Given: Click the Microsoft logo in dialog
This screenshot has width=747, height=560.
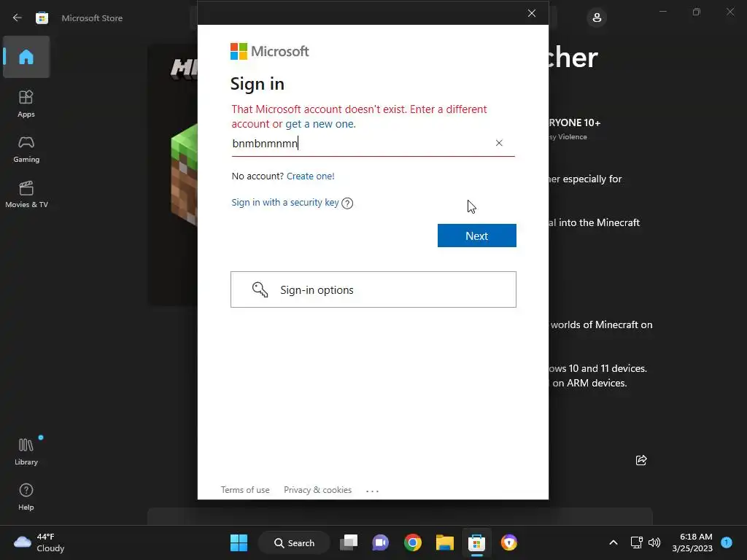Looking at the screenshot, I should point(270,52).
